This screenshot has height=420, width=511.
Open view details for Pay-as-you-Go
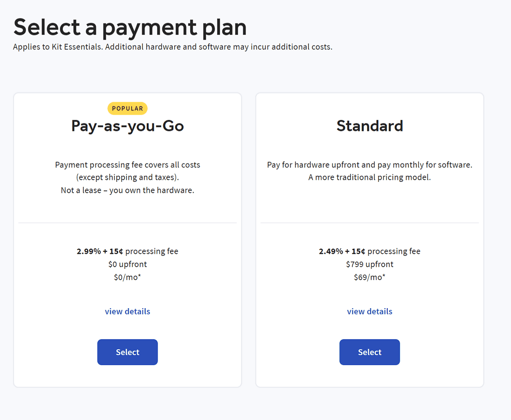[x=127, y=311]
